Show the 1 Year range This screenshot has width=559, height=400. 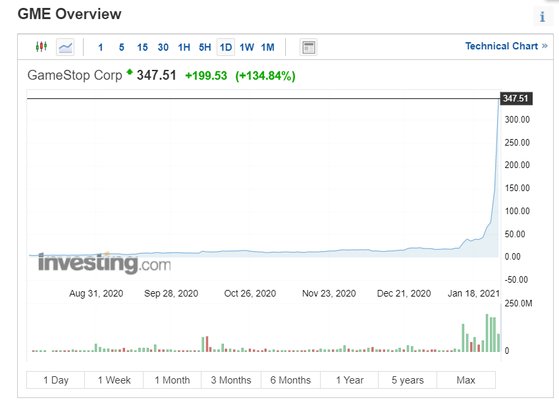point(349,380)
